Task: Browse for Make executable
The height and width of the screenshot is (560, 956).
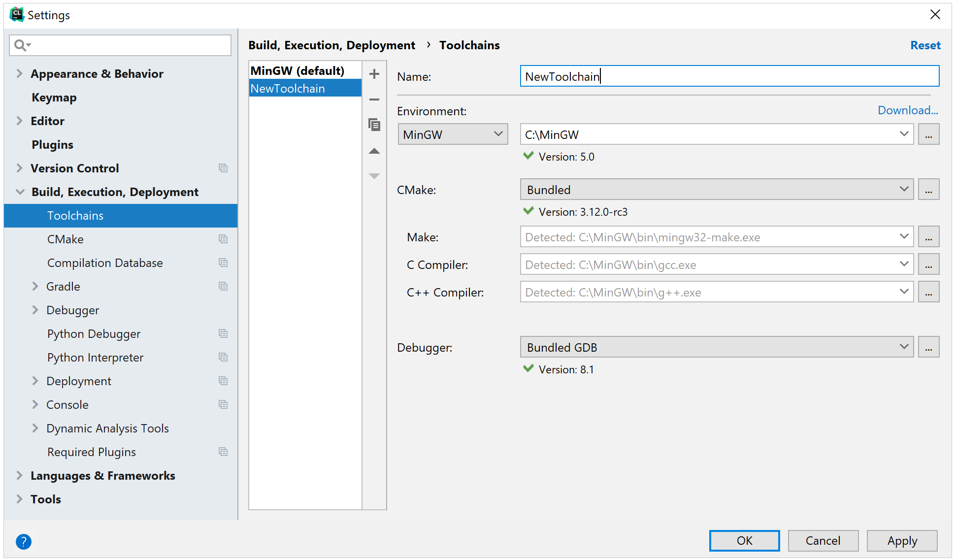Action: pyautogui.click(x=928, y=237)
